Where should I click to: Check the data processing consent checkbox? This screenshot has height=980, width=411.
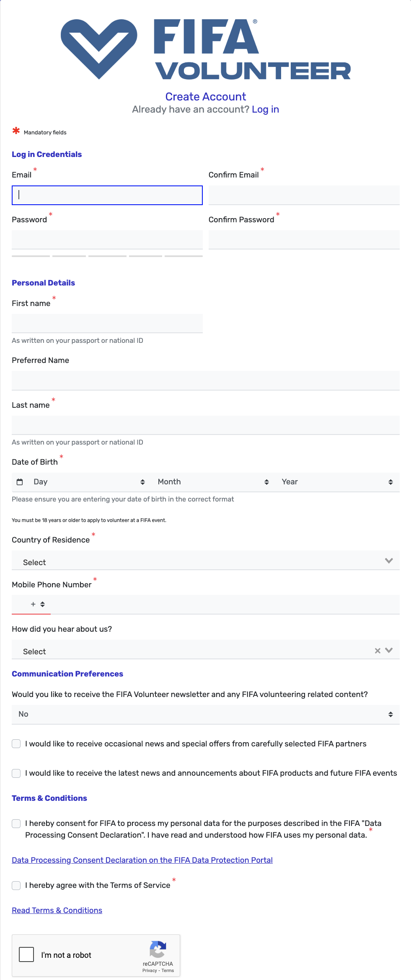(16, 823)
